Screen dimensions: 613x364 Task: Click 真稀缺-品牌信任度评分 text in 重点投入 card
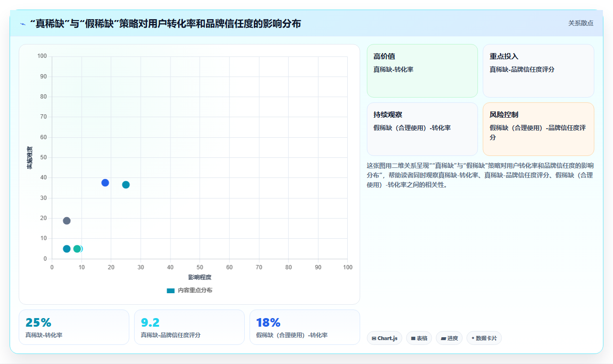point(522,69)
